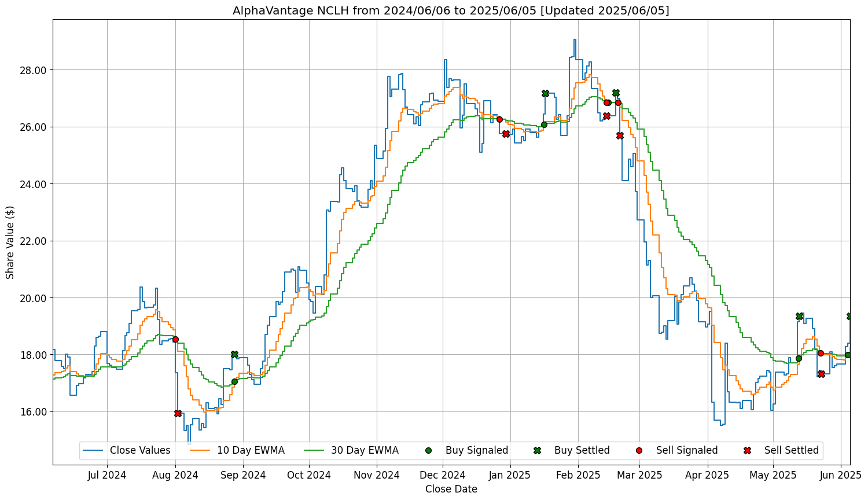The width and height of the screenshot is (868, 500).
Task: Select the Buy Settled green X in legend
Action: coord(537,450)
